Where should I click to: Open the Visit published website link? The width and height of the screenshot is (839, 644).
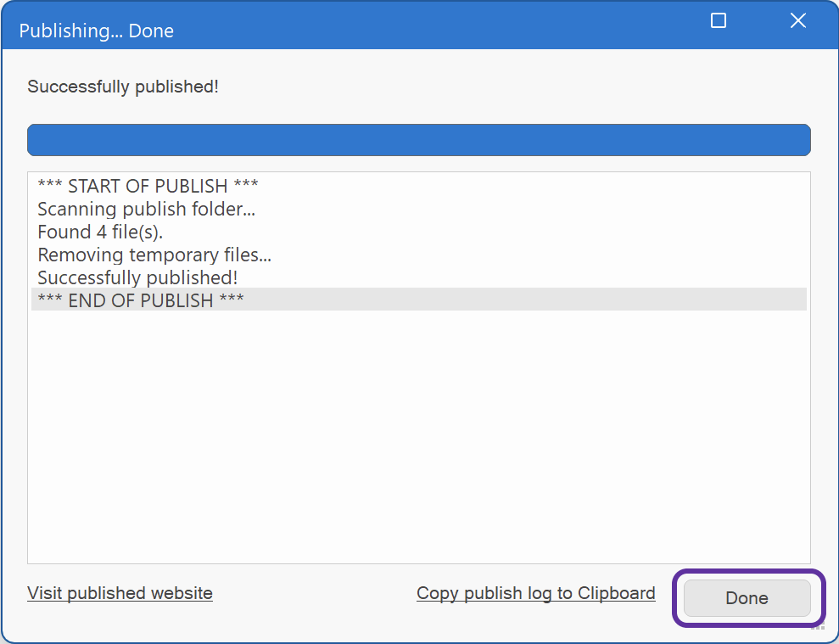click(x=120, y=593)
